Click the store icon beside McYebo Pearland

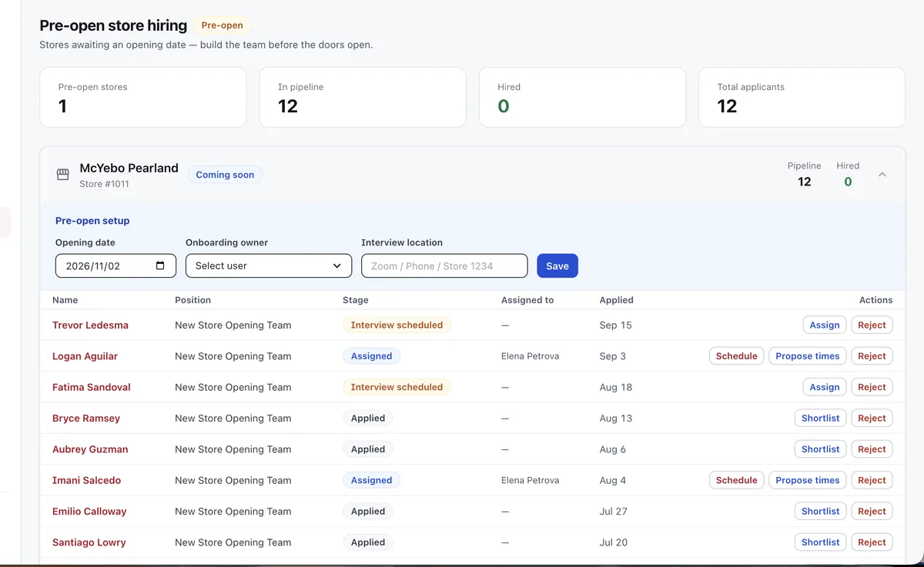click(63, 175)
